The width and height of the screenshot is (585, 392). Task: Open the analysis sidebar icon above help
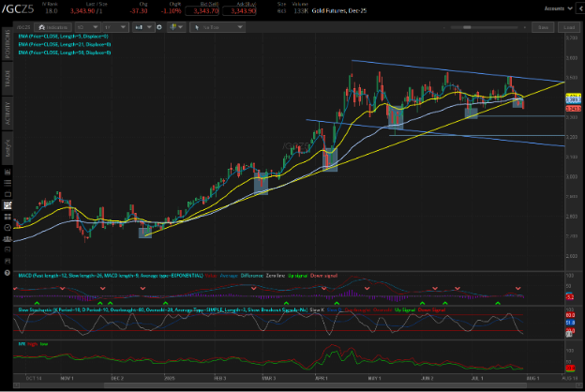7,261
